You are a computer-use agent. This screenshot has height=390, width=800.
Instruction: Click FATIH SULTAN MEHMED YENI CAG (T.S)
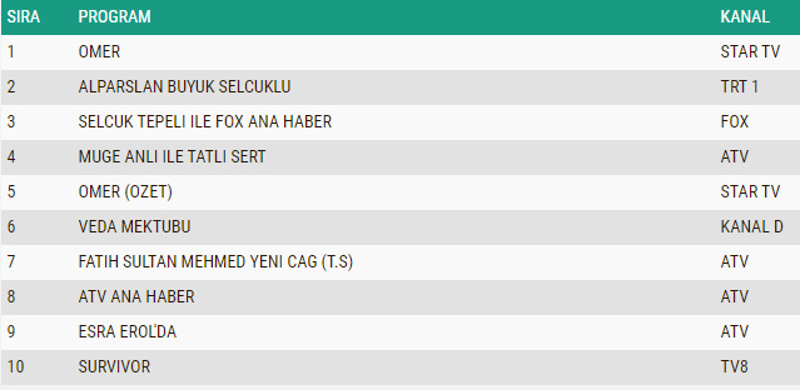tap(216, 262)
